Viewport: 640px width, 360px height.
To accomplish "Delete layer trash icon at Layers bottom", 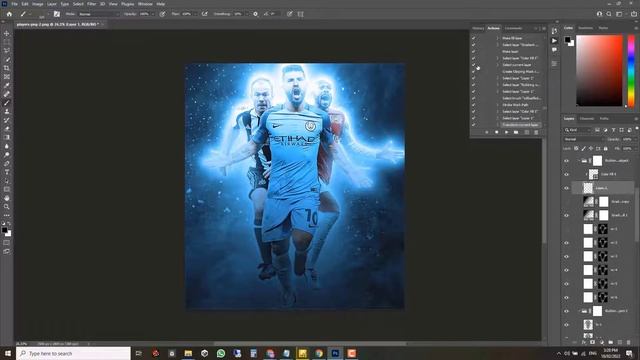I will point(629,342).
